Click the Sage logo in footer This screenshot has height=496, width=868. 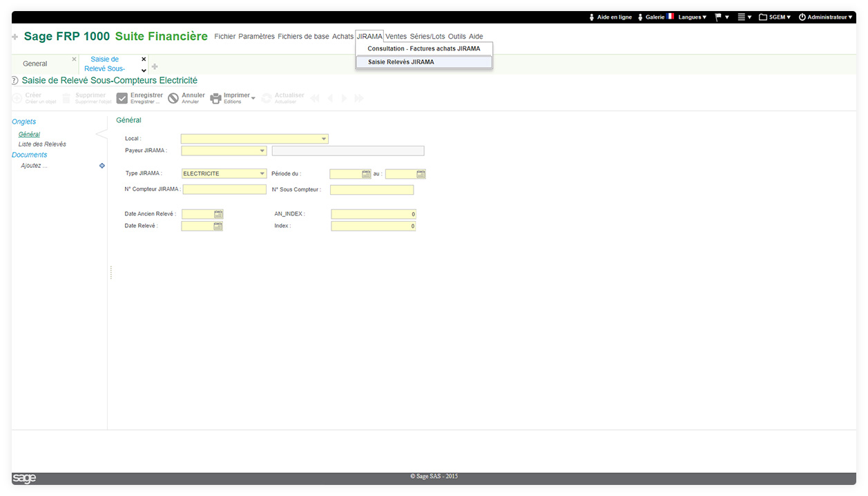[x=23, y=479]
